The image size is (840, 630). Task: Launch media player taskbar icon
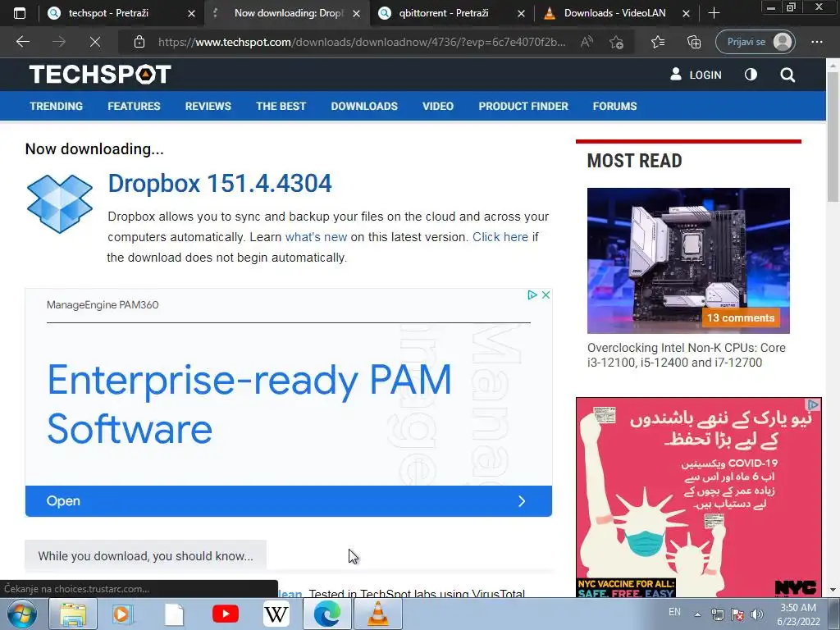pos(123,614)
